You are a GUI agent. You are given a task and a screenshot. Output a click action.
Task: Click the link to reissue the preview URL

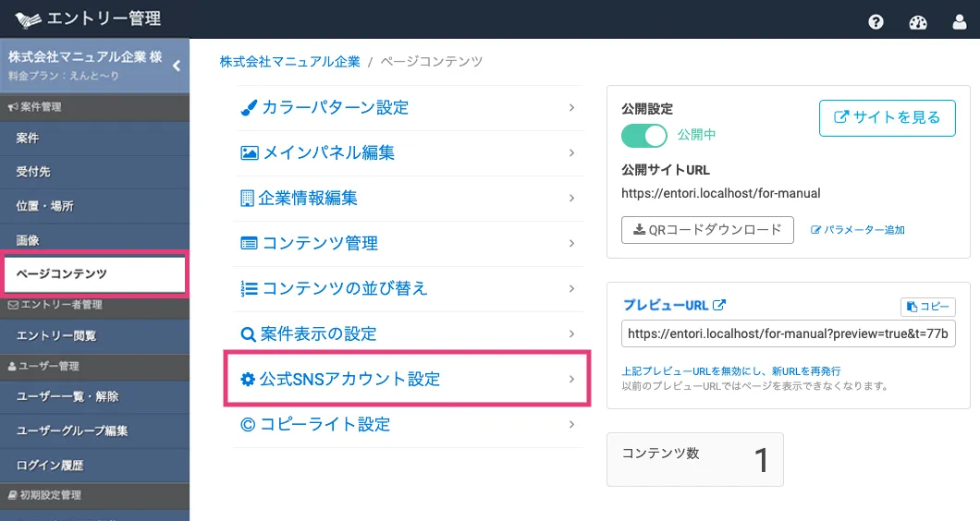[731, 371]
